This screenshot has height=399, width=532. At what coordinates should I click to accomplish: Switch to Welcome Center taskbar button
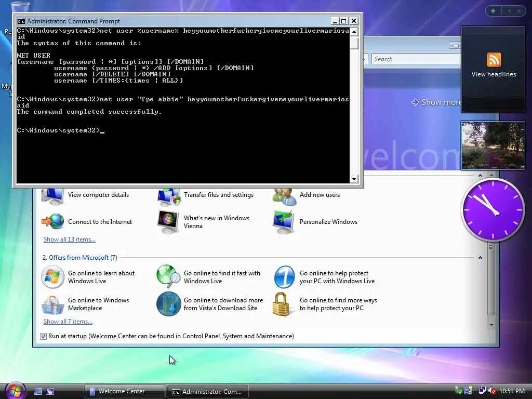pyautogui.click(x=124, y=392)
